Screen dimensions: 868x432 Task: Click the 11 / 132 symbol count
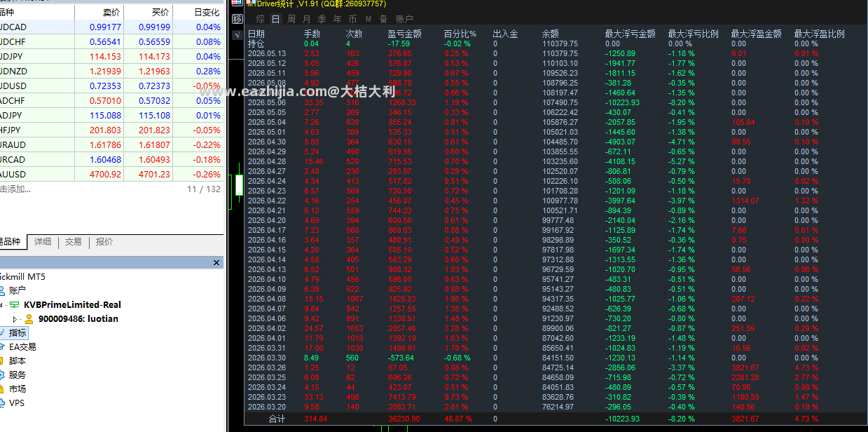(x=204, y=189)
